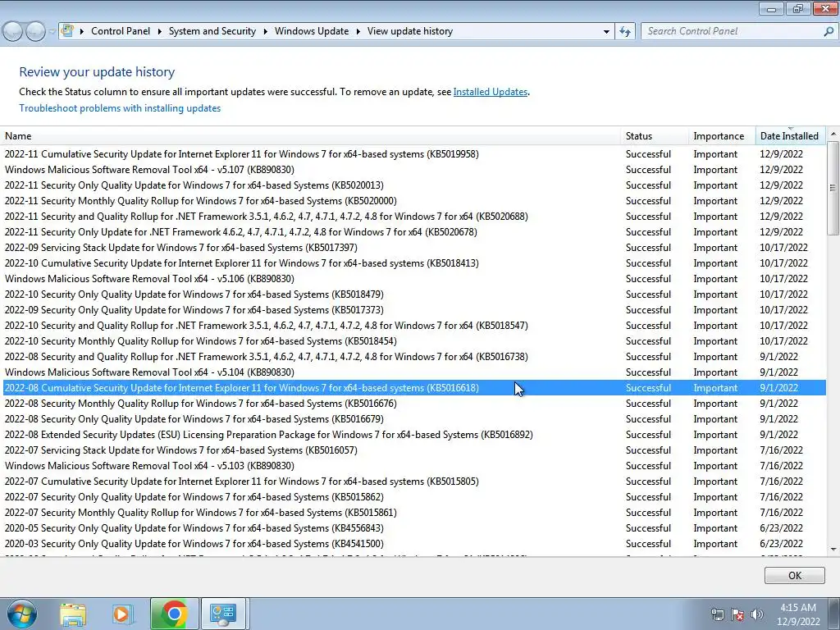Click the Back navigation arrow button
This screenshot has width=840, height=630.
coord(12,32)
